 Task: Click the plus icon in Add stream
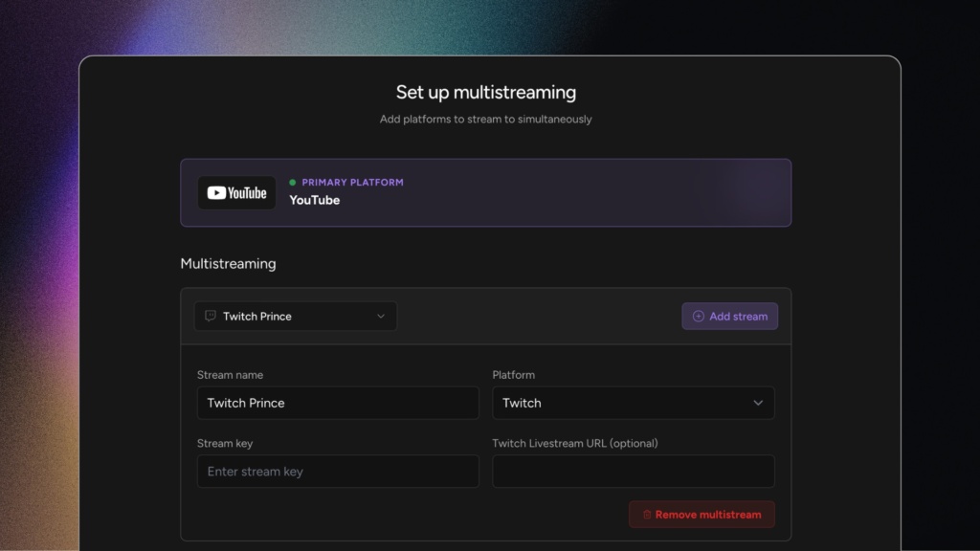pos(698,316)
